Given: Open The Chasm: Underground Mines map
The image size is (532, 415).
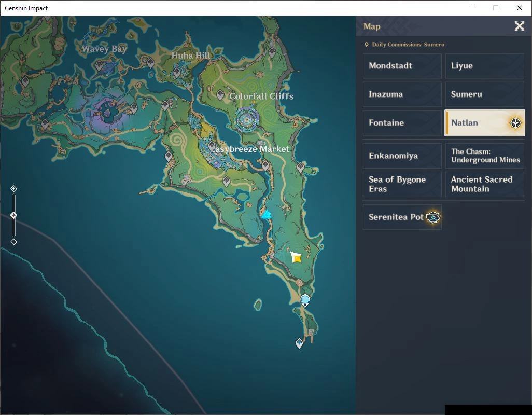Looking at the screenshot, I should click(484, 156).
